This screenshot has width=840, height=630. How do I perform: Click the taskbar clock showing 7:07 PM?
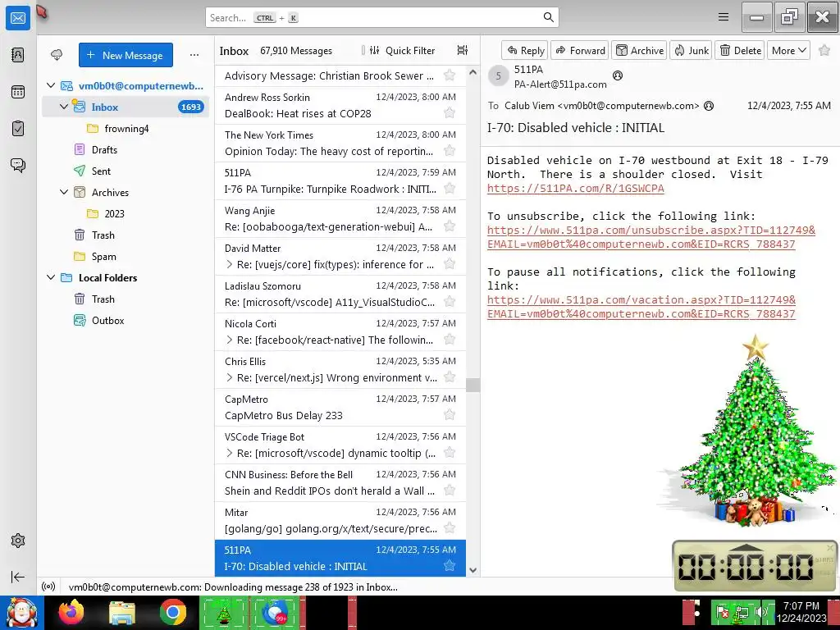801,612
